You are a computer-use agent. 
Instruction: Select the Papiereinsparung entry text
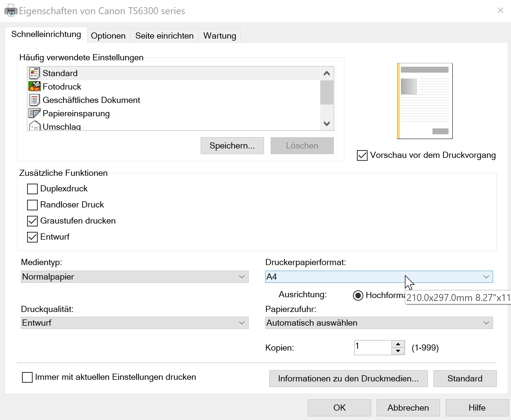coord(76,114)
